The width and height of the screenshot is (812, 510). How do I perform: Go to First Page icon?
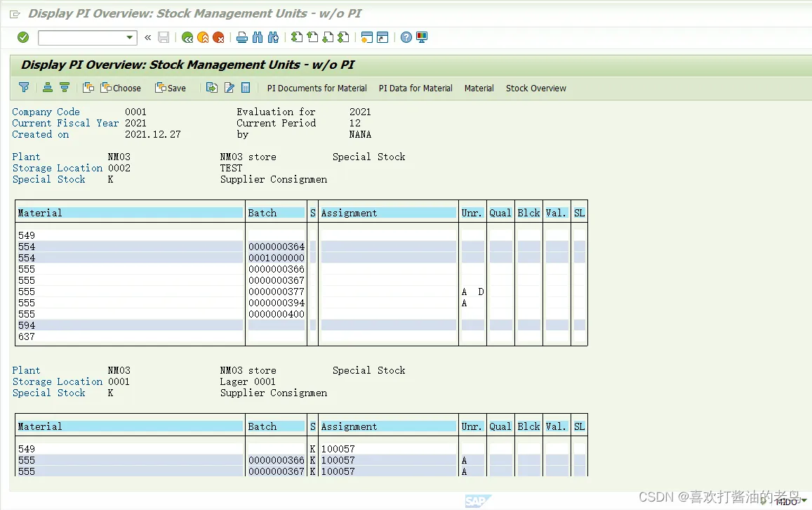(297, 37)
